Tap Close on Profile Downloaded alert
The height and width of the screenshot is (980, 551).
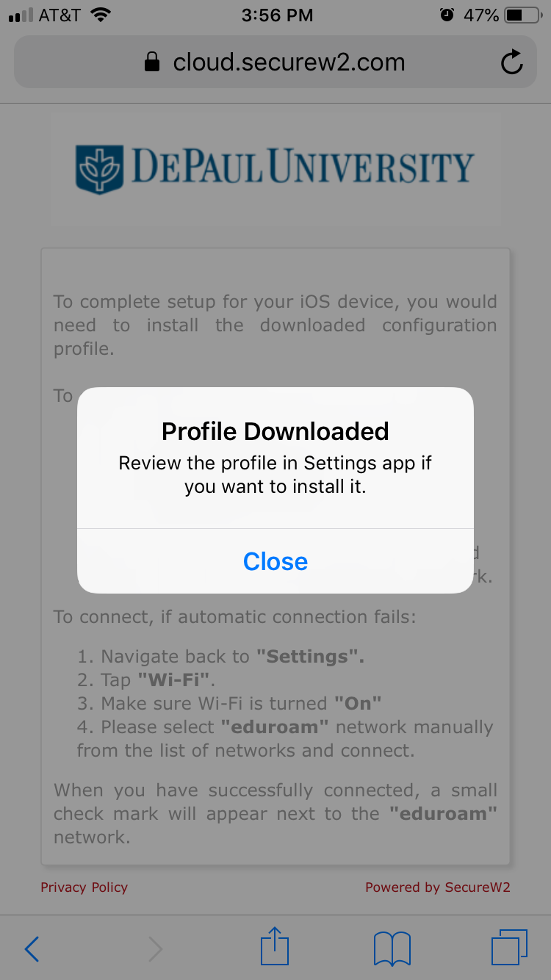click(275, 561)
